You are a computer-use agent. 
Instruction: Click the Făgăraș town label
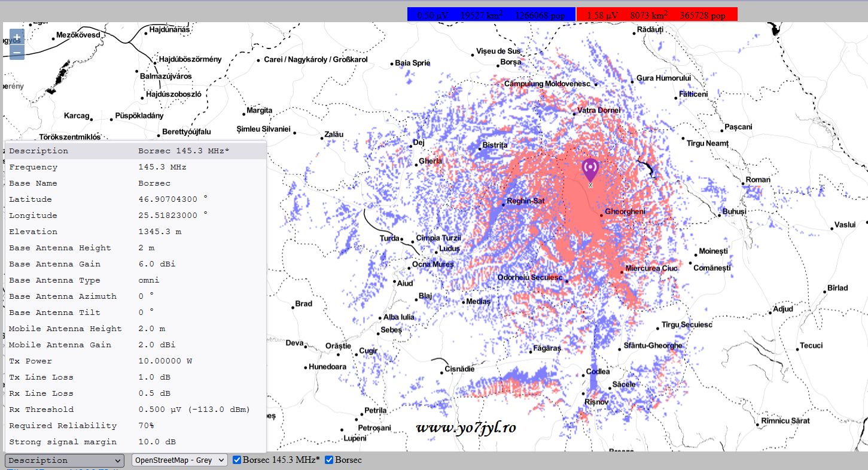click(x=547, y=348)
